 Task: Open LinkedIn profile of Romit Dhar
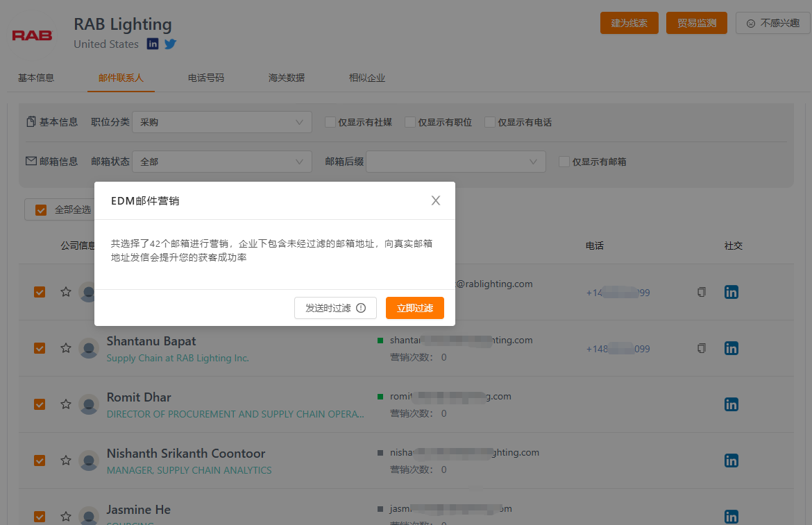coord(731,404)
